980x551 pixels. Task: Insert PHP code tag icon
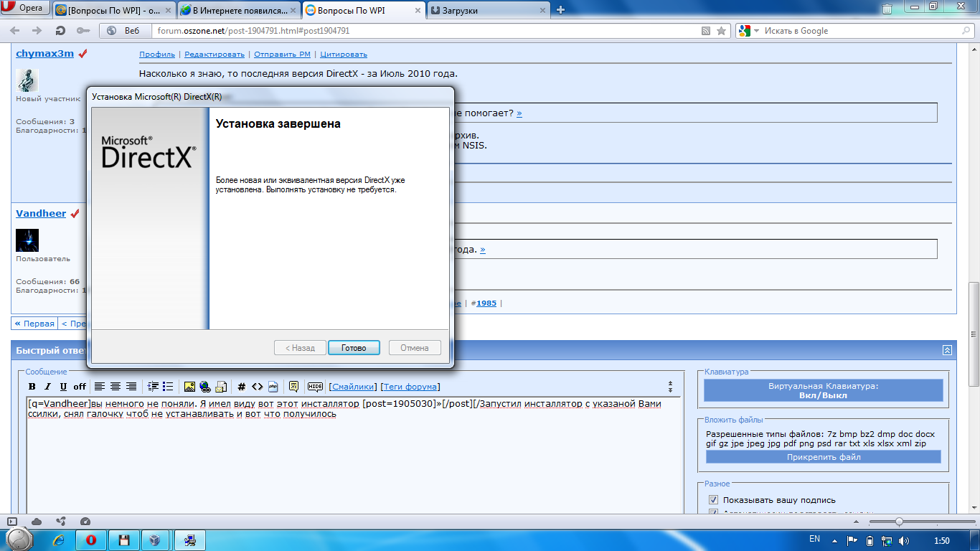(273, 387)
